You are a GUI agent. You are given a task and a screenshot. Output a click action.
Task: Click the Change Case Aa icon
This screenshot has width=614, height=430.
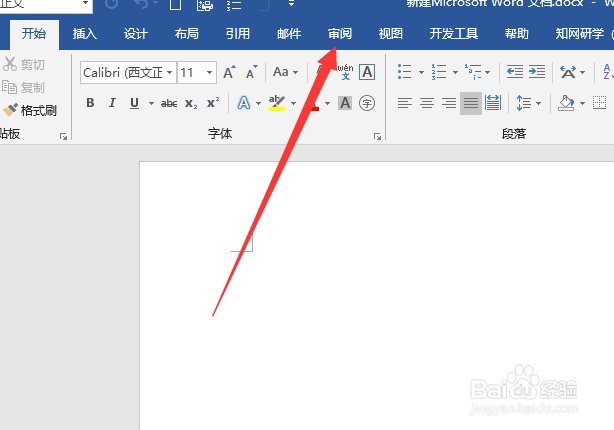[281, 72]
